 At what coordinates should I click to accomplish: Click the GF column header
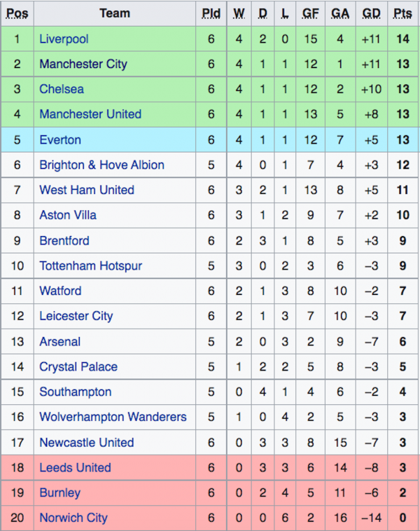click(x=310, y=13)
